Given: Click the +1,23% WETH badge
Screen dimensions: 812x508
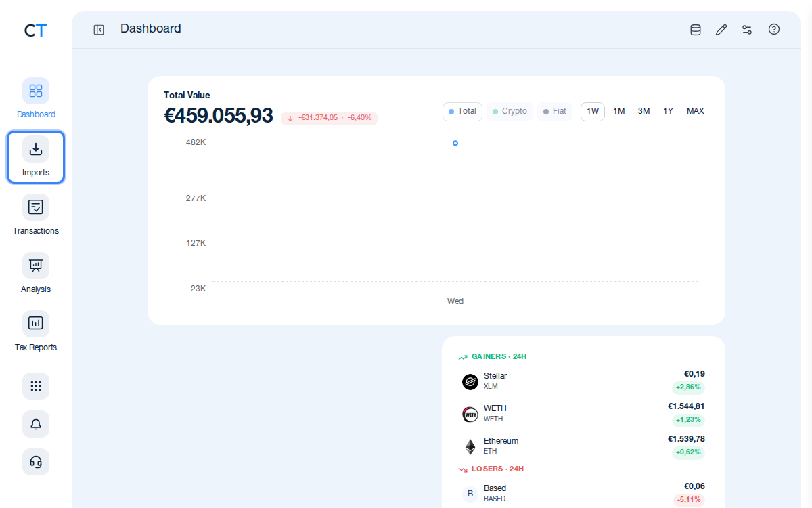Looking at the screenshot, I should coord(688,420).
